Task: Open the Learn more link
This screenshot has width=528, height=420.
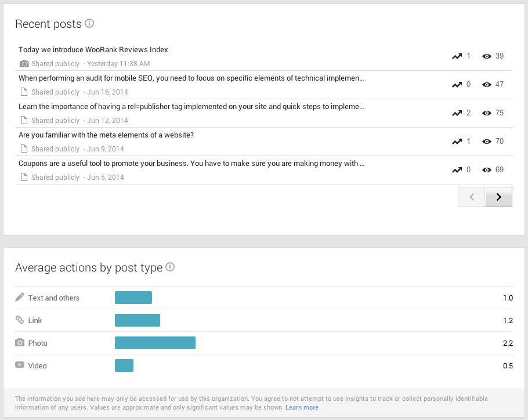Action: [302, 407]
